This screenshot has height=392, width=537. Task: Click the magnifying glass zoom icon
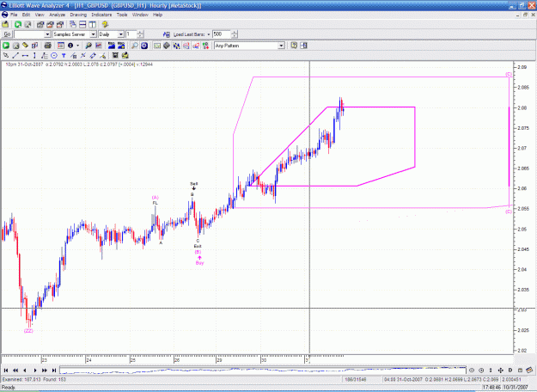135,46
